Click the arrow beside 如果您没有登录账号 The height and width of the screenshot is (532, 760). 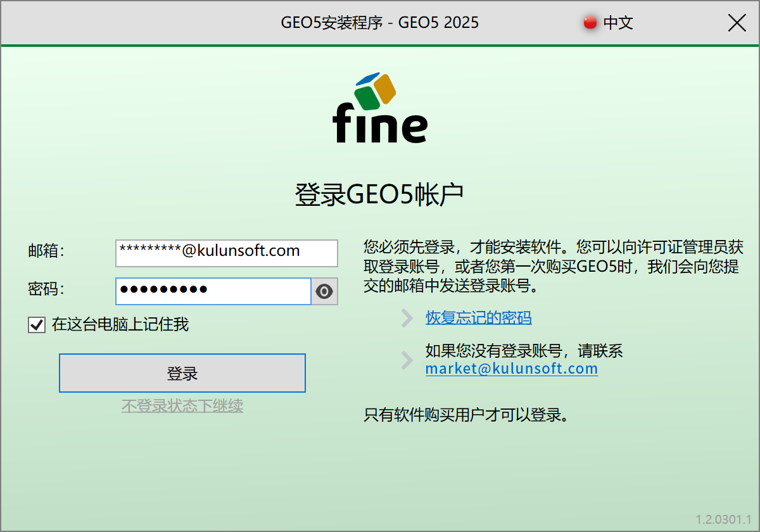tap(407, 360)
